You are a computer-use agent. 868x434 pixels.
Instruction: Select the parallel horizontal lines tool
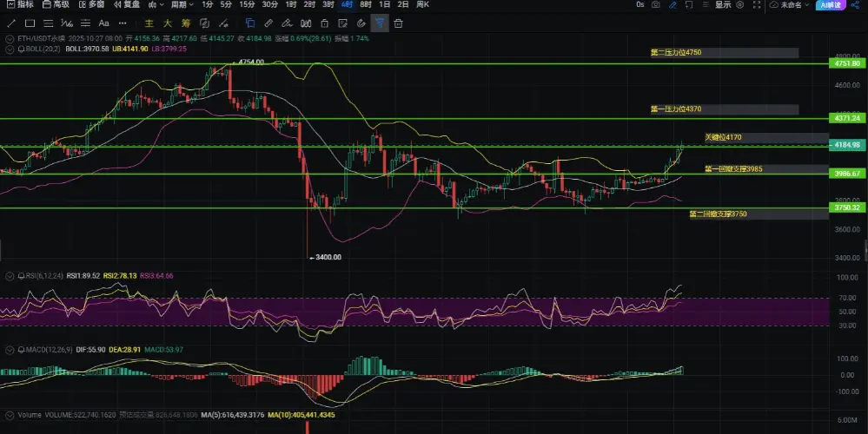pyautogui.click(x=48, y=23)
